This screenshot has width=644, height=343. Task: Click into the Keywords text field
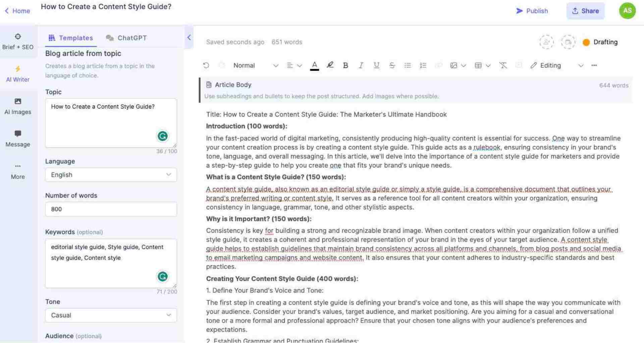(111, 263)
